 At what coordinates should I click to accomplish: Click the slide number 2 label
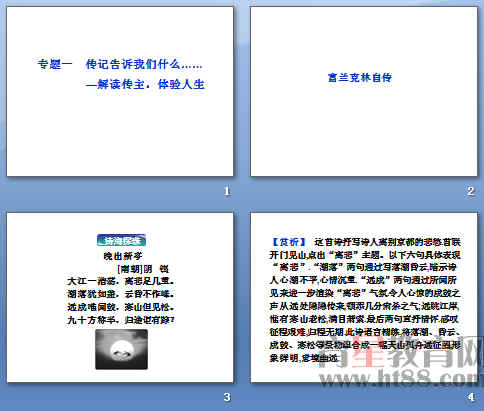click(x=471, y=191)
